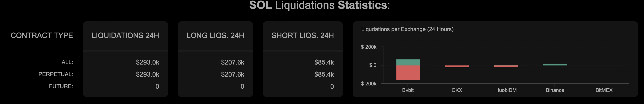Click the Binance axis label
The height and width of the screenshot is (104, 644).
click(555, 90)
